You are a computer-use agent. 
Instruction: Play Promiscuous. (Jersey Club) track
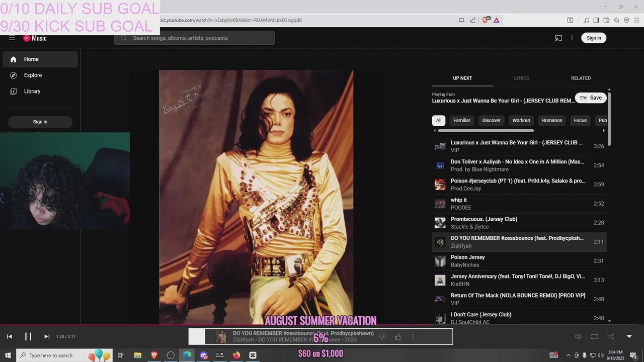[519, 223]
